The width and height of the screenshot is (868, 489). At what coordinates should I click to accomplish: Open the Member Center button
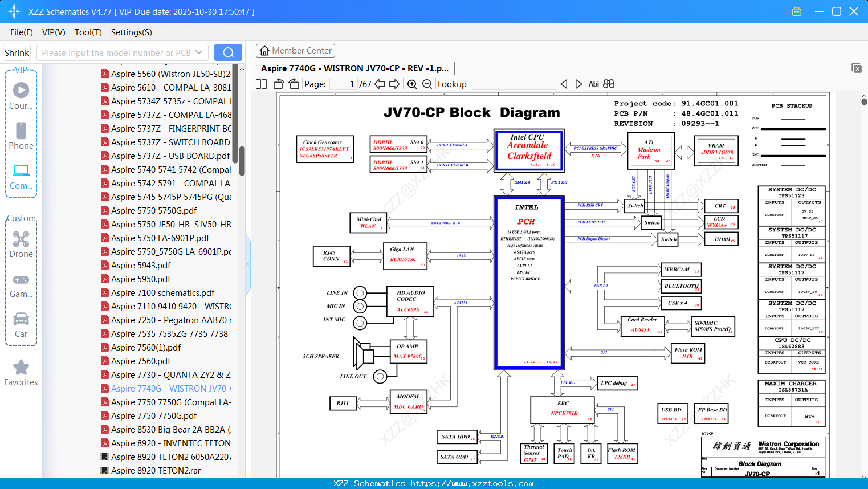[x=295, y=51]
